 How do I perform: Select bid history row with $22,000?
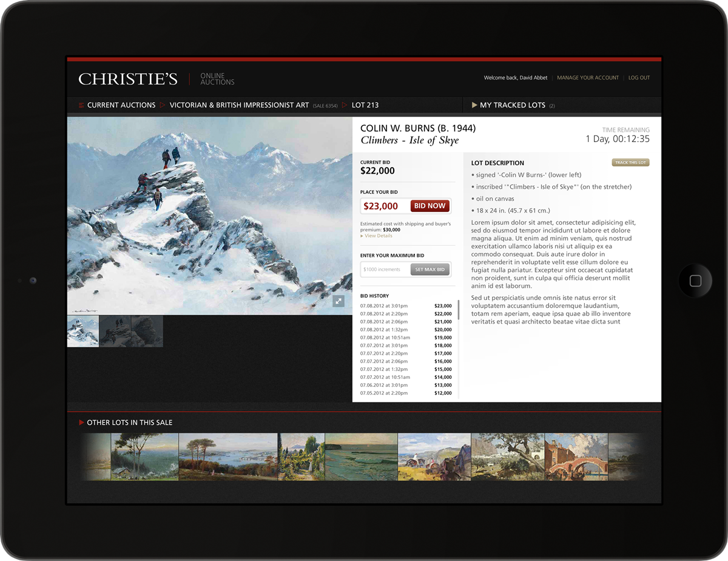(x=406, y=314)
